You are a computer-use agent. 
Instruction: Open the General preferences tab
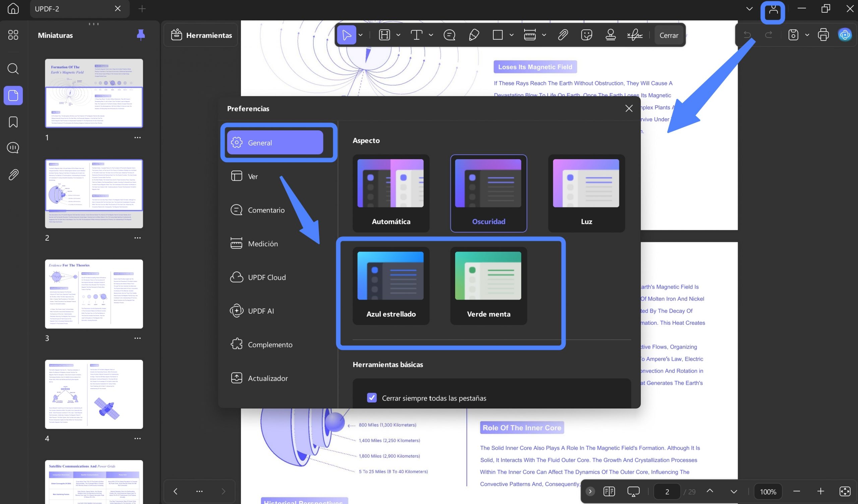pyautogui.click(x=275, y=142)
